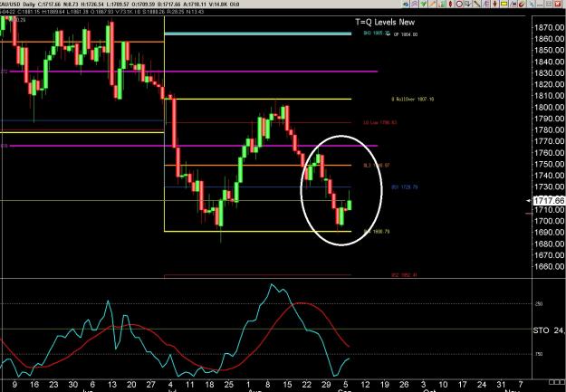The image size is (566, 392).
Task: Click date label 9 on time axis
Action: 14,385
